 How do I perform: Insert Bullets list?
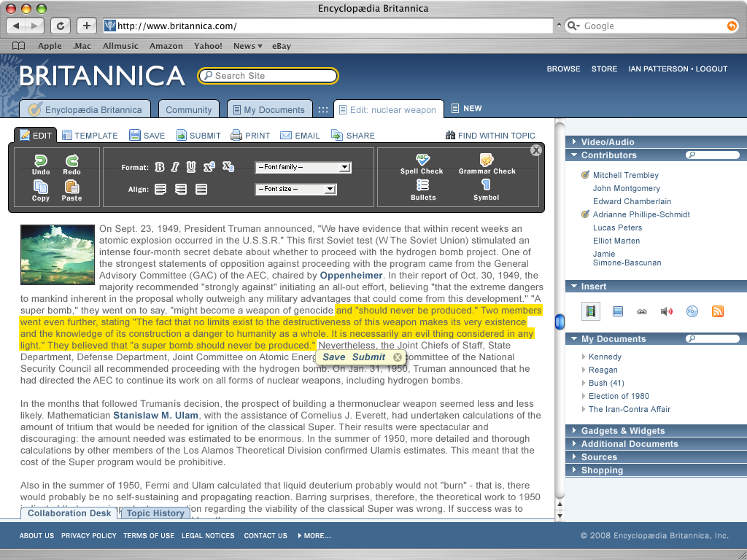[423, 190]
